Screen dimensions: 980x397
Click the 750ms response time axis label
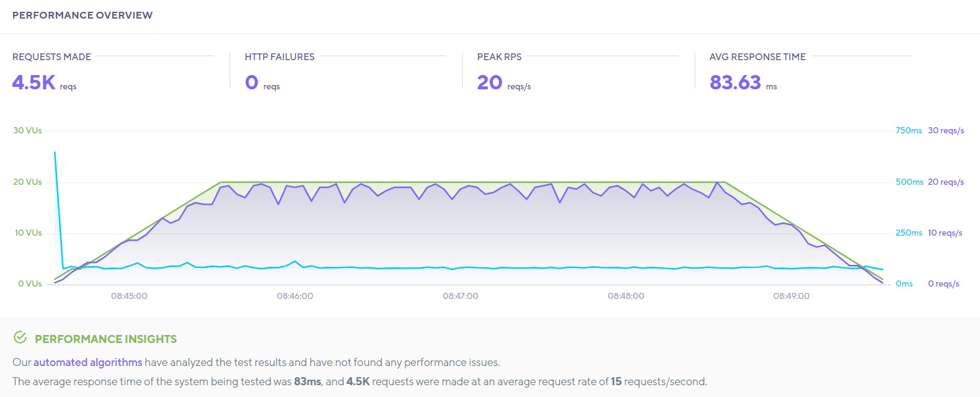(909, 130)
